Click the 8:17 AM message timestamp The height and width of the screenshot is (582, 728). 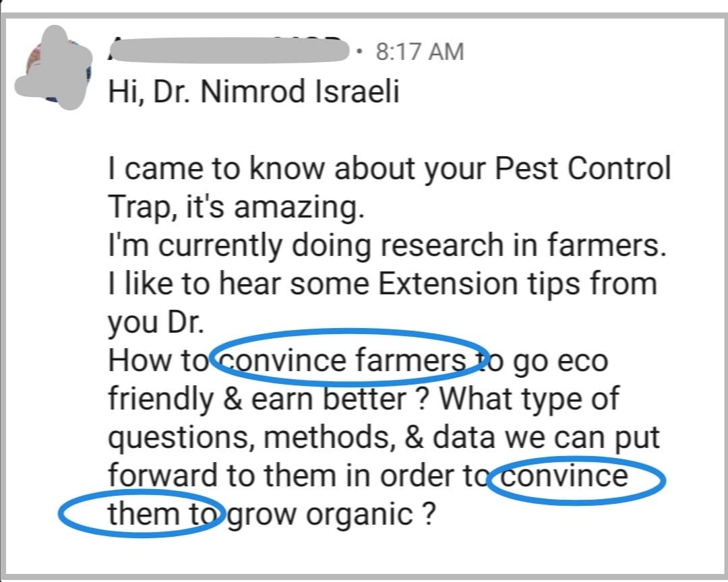click(419, 51)
